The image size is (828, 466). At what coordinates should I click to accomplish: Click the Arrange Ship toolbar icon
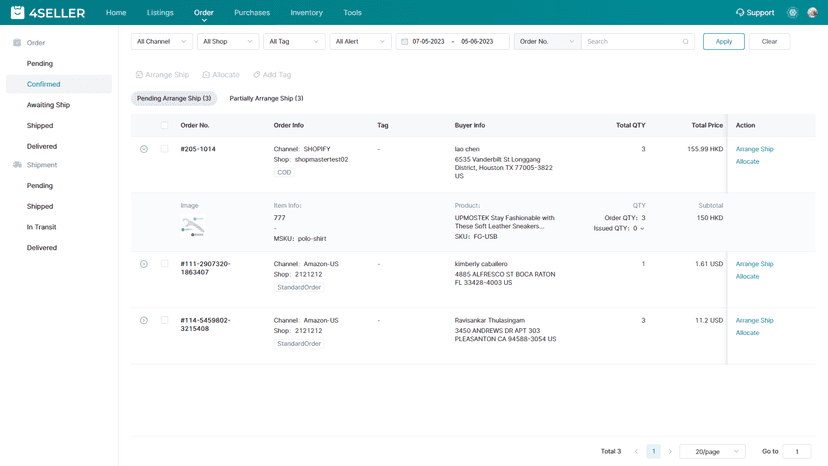[x=139, y=74]
